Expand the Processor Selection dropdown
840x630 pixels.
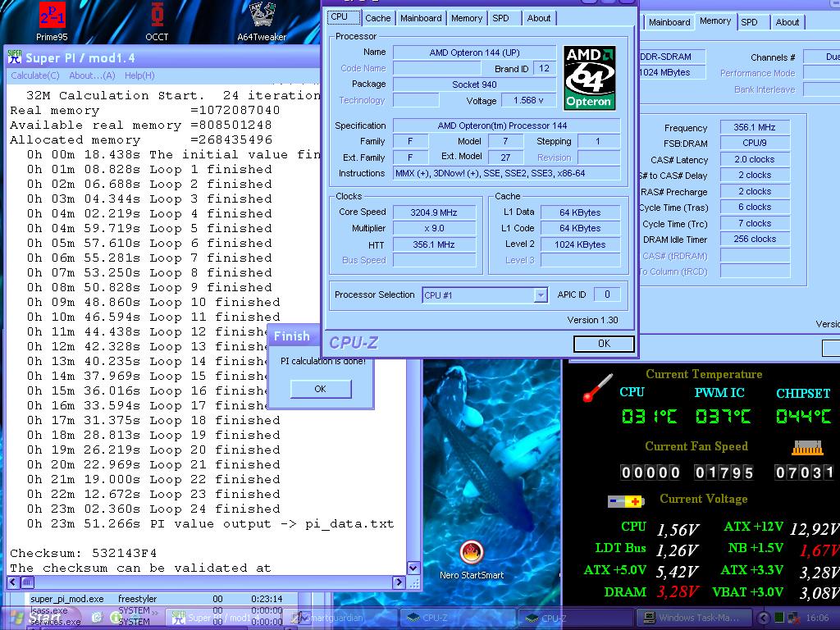[x=540, y=295]
